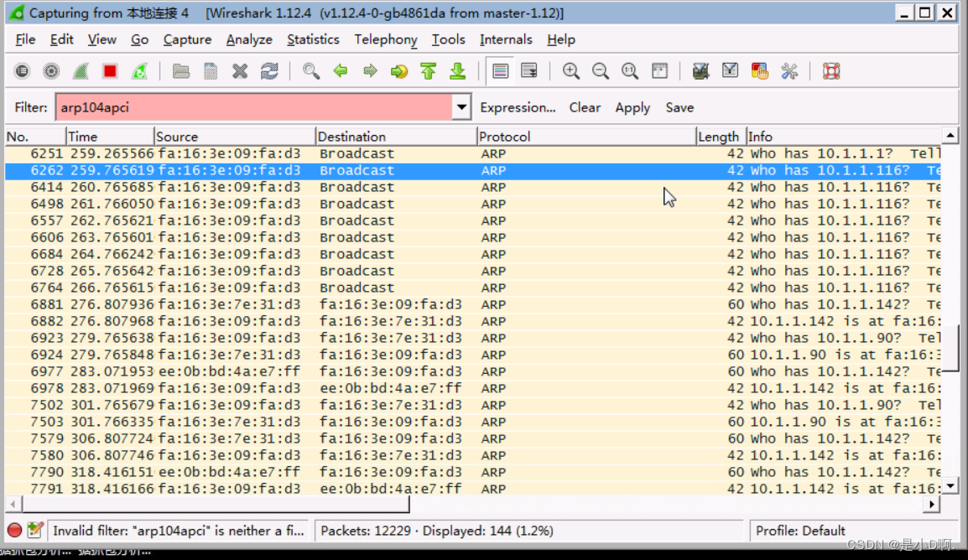The image size is (968, 560).
Task: Go forward in packet history
Action: 370,71
